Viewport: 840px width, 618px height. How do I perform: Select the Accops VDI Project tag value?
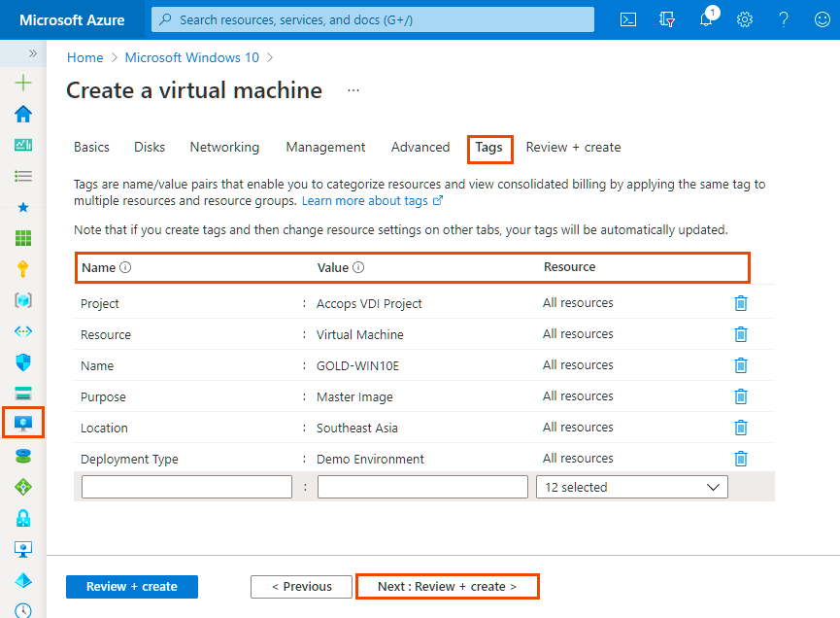369,303
